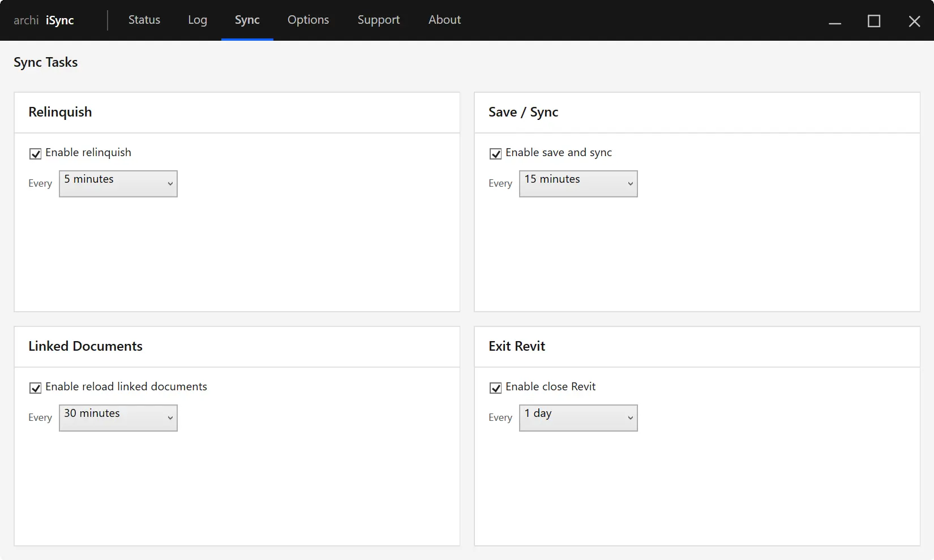Click the Relinquish section header
The height and width of the screenshot is (560, 934).
61,112
